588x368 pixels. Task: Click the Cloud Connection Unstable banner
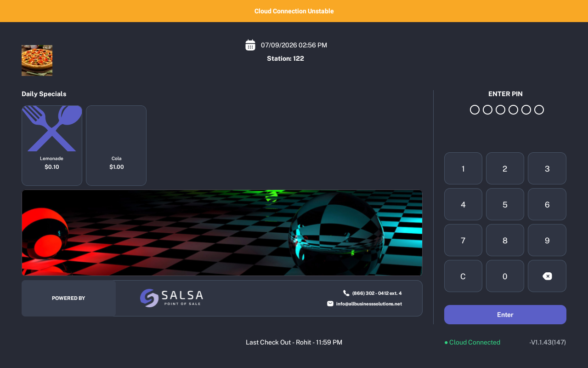point(294,11)
